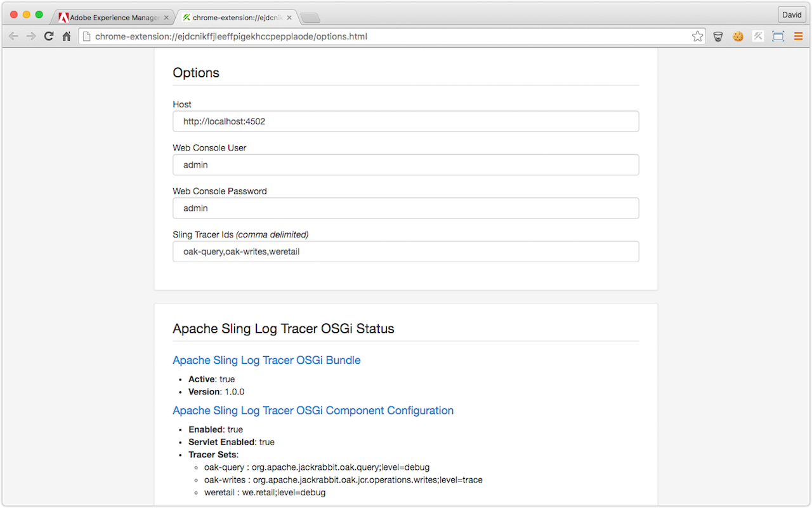Close the chrome-extension tab
The width and height of the screenshot is (812, 508).
(289, 18)
